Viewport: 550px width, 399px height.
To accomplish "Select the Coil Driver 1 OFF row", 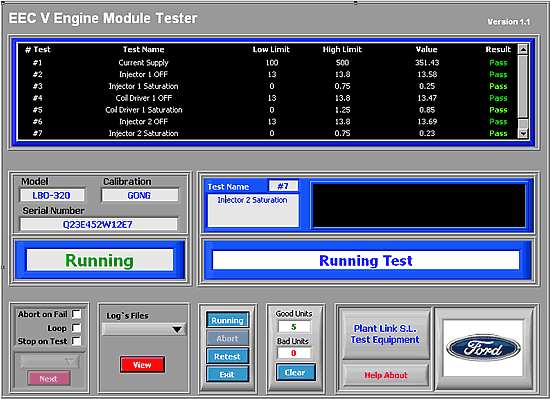I will (267, 98).
